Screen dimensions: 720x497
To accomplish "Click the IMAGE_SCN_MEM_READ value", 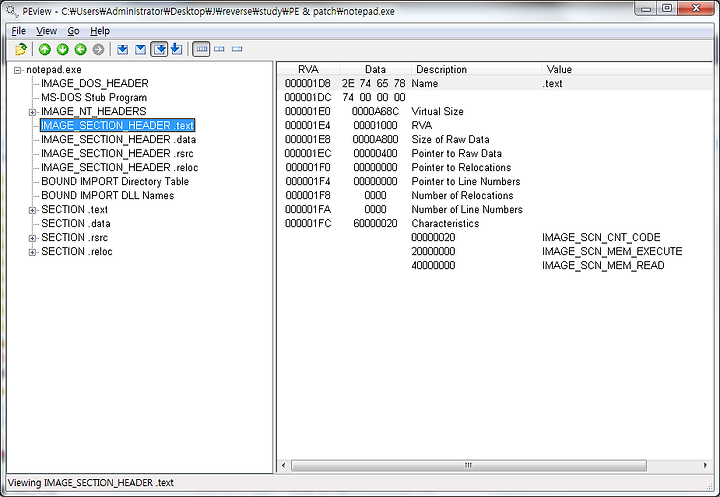I will pyautogui.click(x=603, y=265).
